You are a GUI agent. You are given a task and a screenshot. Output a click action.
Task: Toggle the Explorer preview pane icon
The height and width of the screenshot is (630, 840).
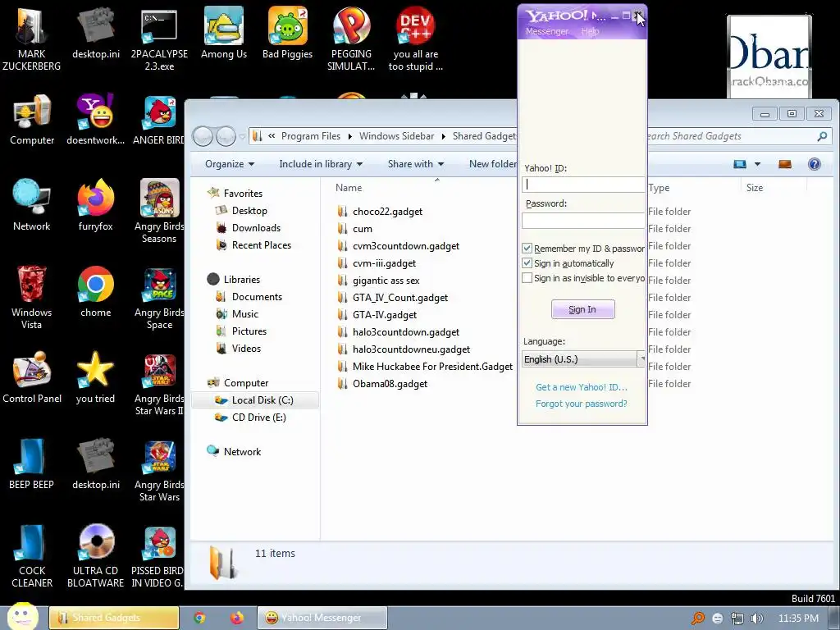pyautogui.click(x=785, y=164)
